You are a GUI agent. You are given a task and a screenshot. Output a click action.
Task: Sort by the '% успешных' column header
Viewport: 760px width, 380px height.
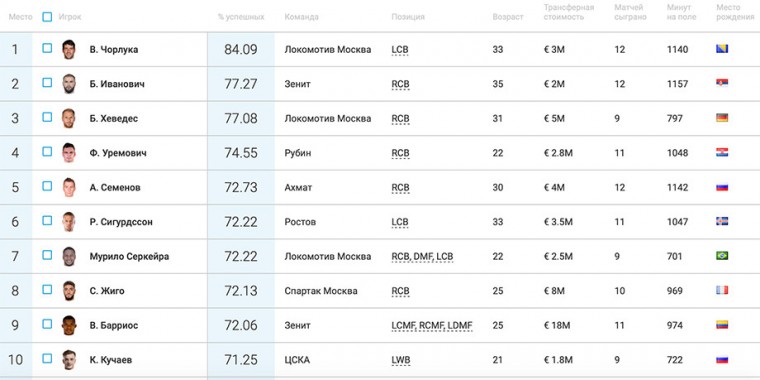pyautogui.click(x=241, y=17)
